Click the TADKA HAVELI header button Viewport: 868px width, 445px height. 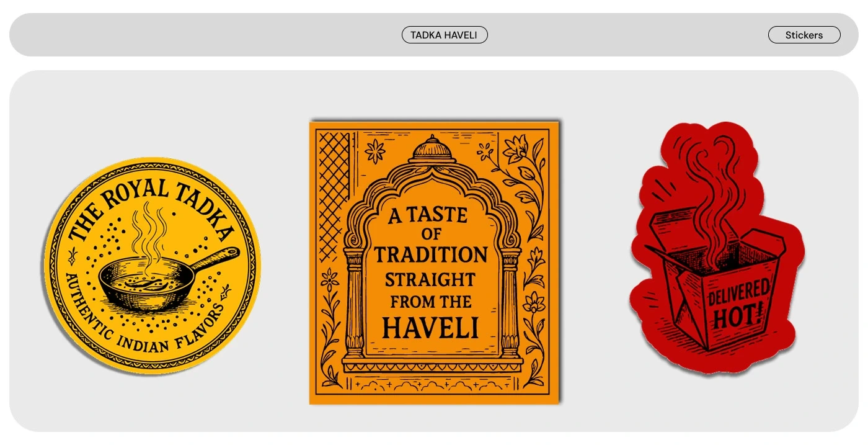[x=445, y=35]
